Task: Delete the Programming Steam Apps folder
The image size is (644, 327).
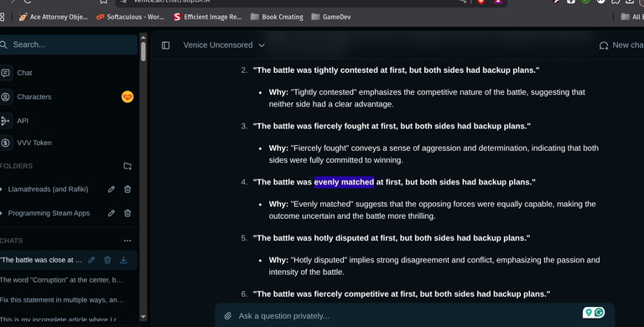Action: (x=127, y=213)
